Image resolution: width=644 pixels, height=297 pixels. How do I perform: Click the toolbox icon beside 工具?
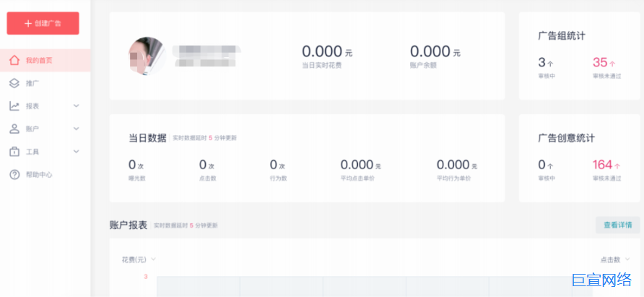(x=14, y=152)
